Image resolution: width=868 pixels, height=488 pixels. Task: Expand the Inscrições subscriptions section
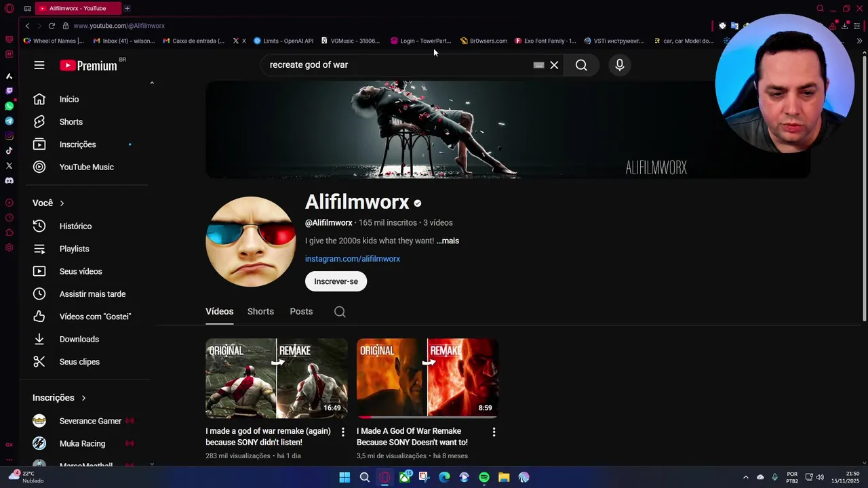point(59,398)
